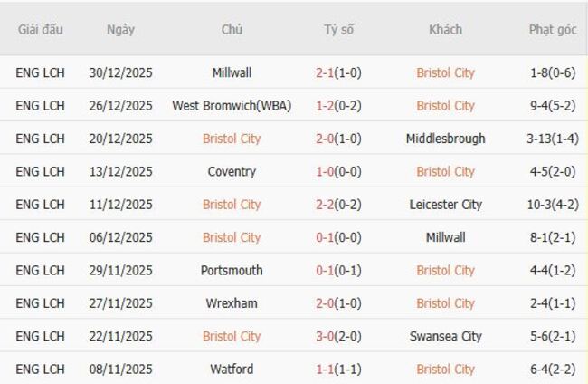Select the 08/11/2025 date cell

coord(120,369)
